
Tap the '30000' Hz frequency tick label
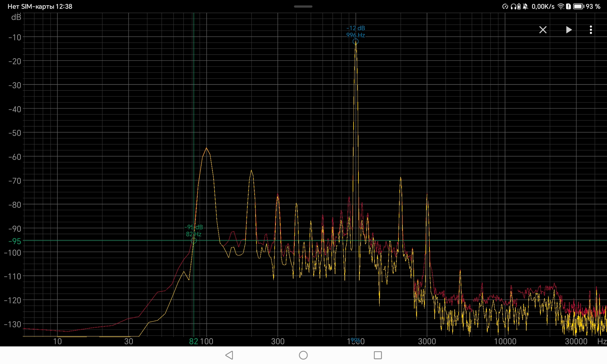(x=576, y=342)
